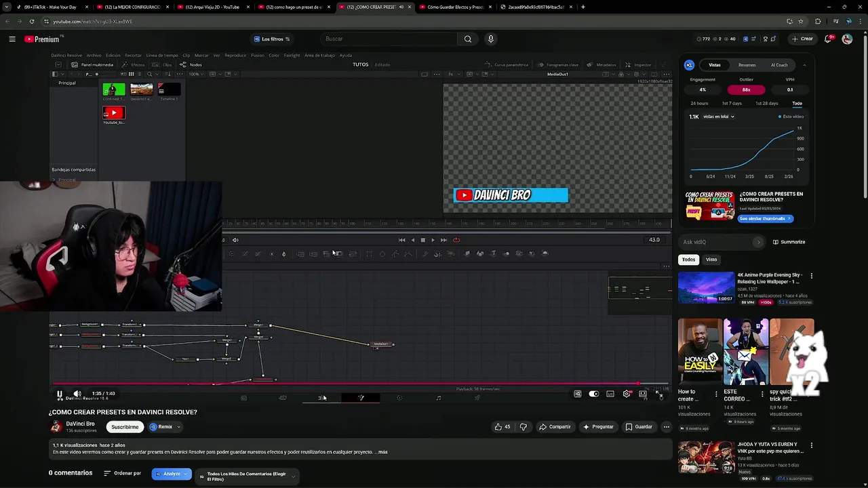Click the Ask vidIQ input field
The height and width of the screenshot is (488, 868).
[716, 242]
